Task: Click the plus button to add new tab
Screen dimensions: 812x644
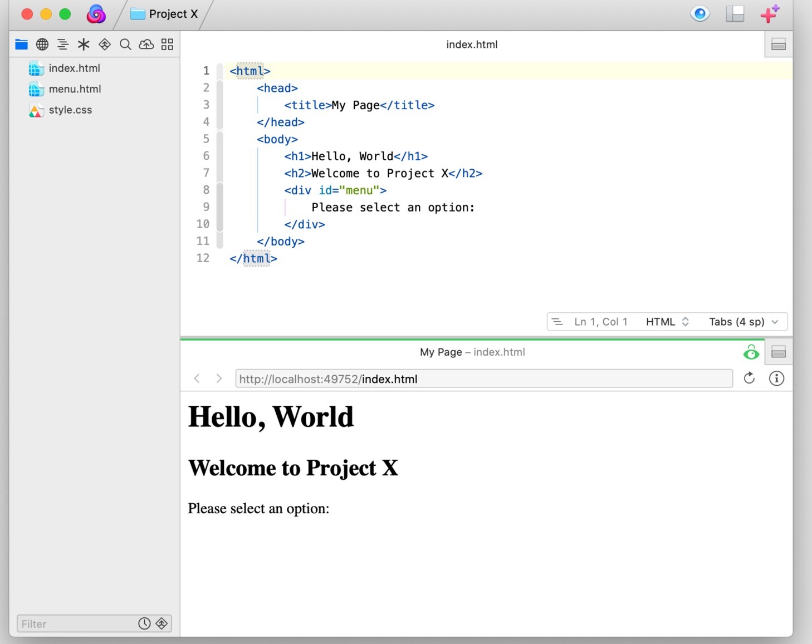Action: pyautogui.click(x=769, y=14)
